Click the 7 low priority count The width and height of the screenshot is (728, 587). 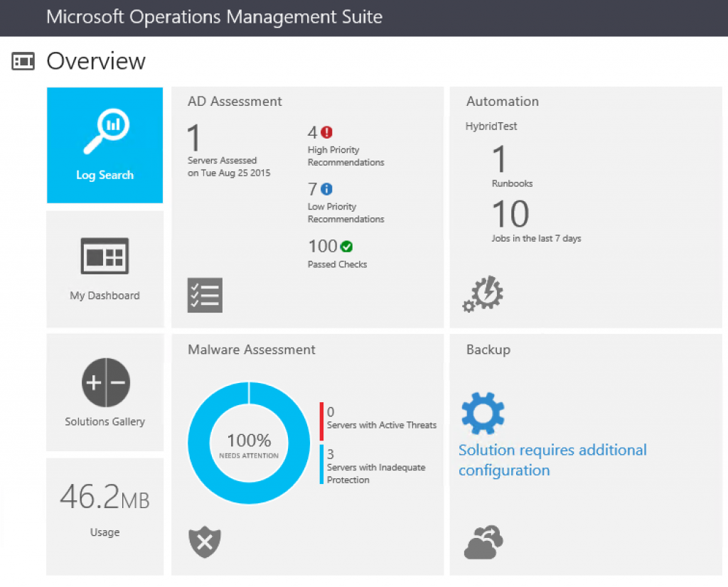pos(313,189)
